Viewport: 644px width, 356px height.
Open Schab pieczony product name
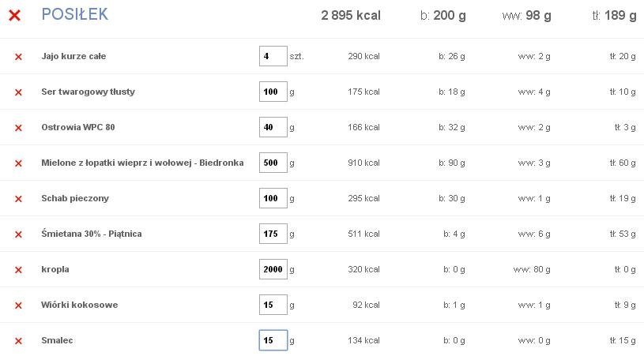[75, 198]
